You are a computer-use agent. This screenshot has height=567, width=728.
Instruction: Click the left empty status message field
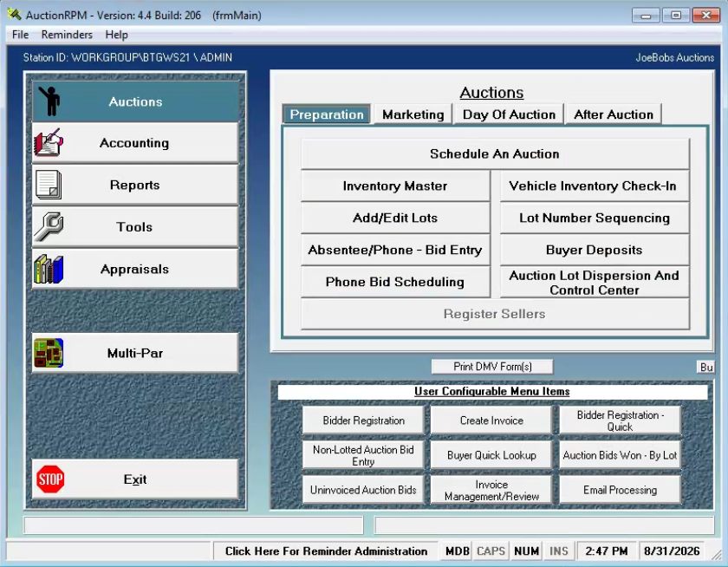coord(193,525)
